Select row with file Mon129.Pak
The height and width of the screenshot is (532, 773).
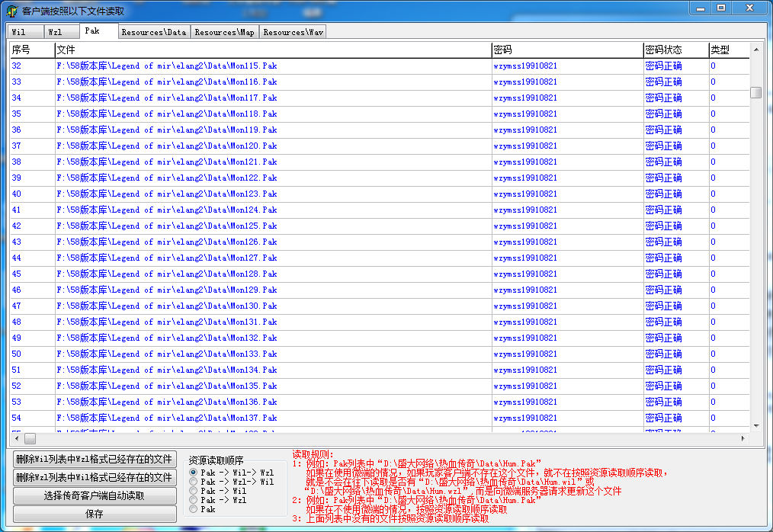pyautogui.click(x=380, y=290)
